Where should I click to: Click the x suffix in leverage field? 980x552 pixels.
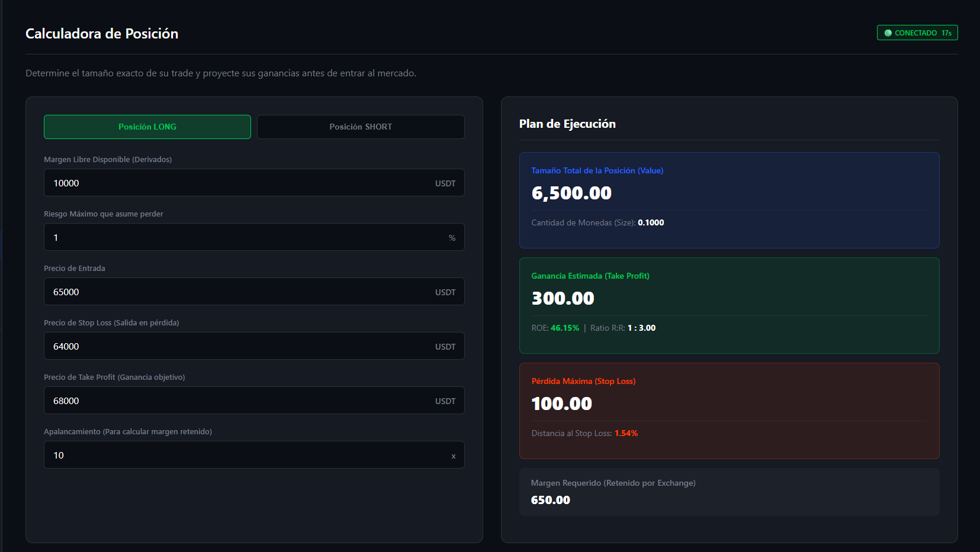[453, 456]
